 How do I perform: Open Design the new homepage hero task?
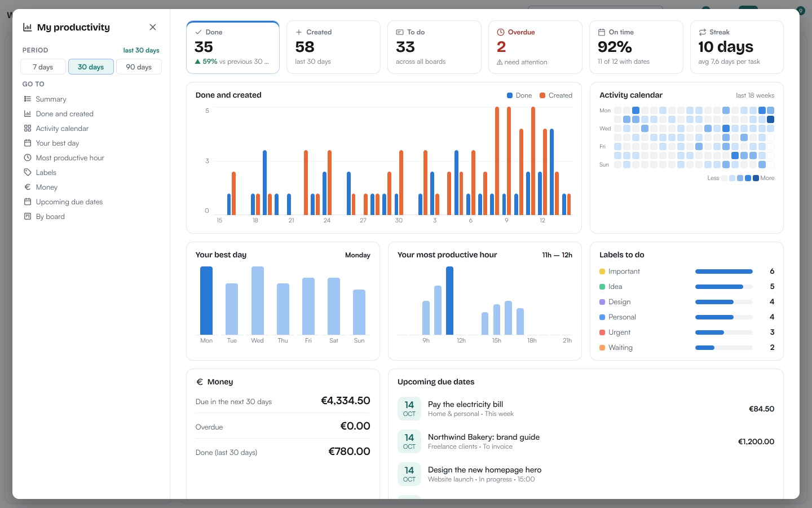click(x=586, y=474)
